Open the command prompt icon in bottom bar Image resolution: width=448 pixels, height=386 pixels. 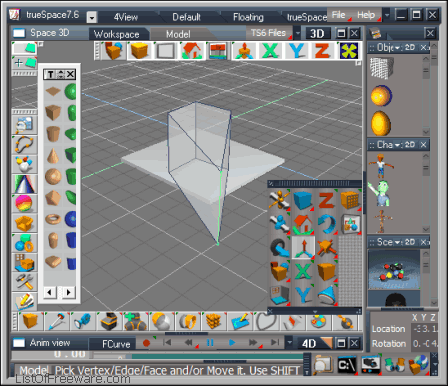pyautogui.click(x=347, y=365)
